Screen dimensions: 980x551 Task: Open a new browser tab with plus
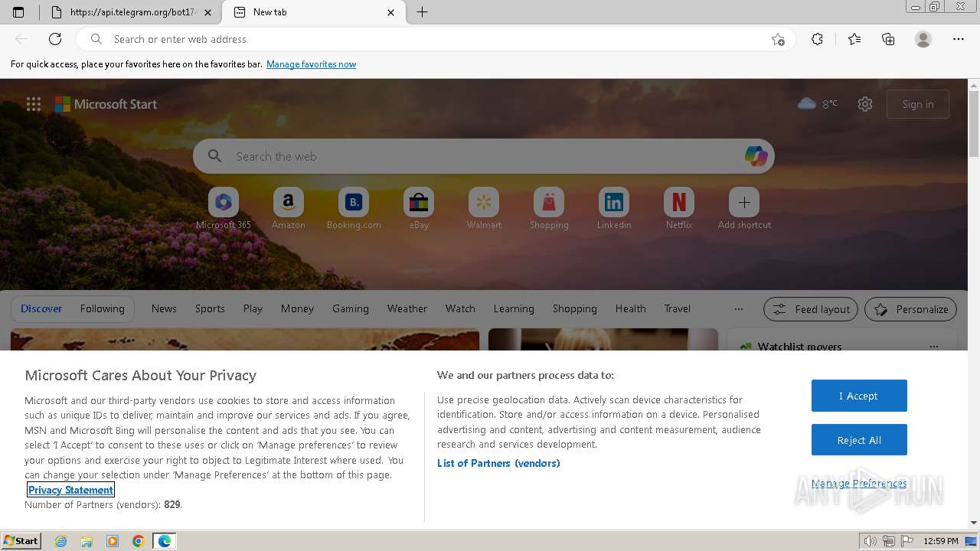[422, 12]
